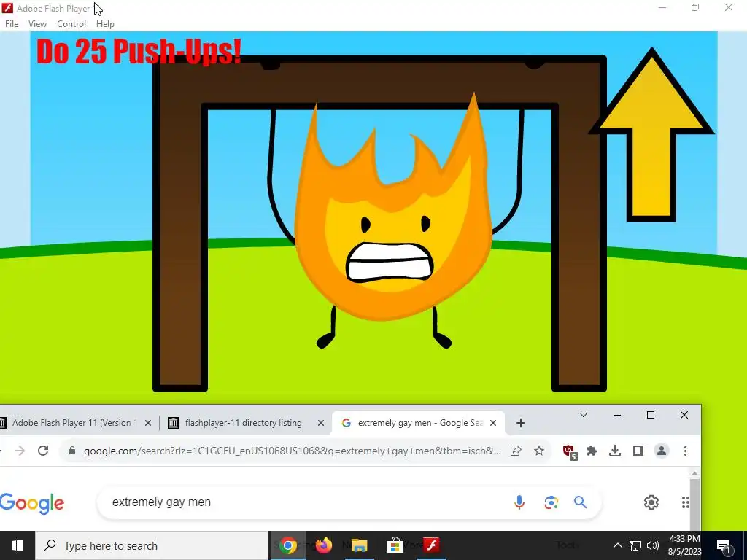Click the blue magnifier search button
Viewport: 747px width, 560px height.
click(x=580, y=502)
